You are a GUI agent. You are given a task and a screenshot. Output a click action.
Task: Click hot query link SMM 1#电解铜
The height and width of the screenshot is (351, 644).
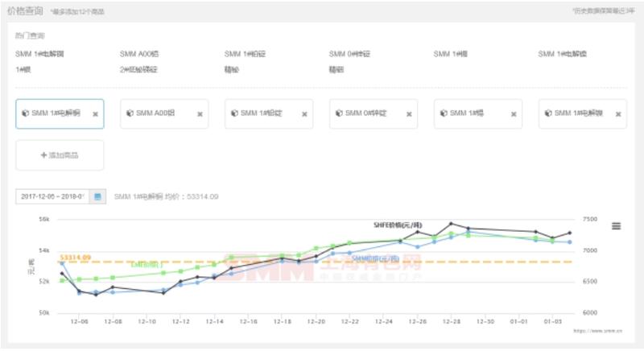pyautogui.click(x=39, y=54)
